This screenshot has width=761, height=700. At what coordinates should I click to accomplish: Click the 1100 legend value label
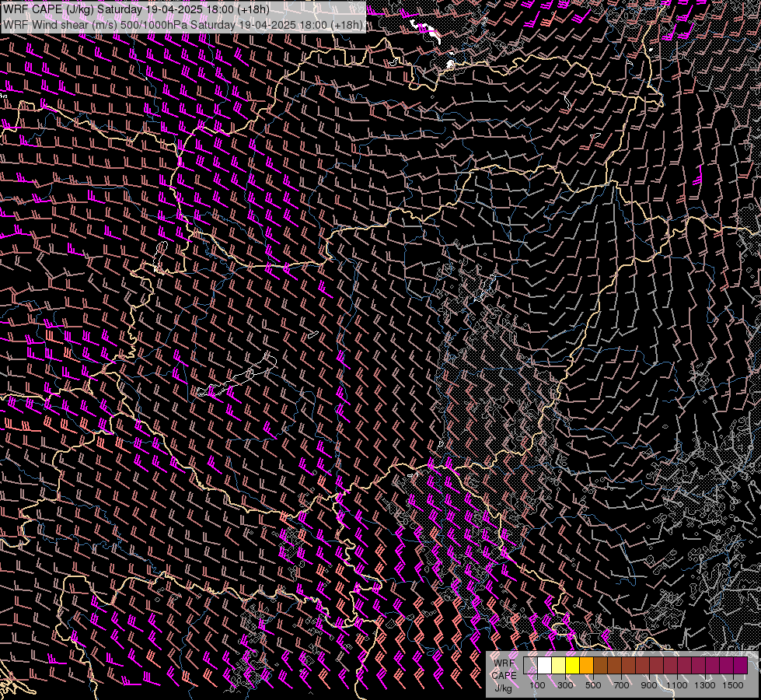(x=676, y=685)
